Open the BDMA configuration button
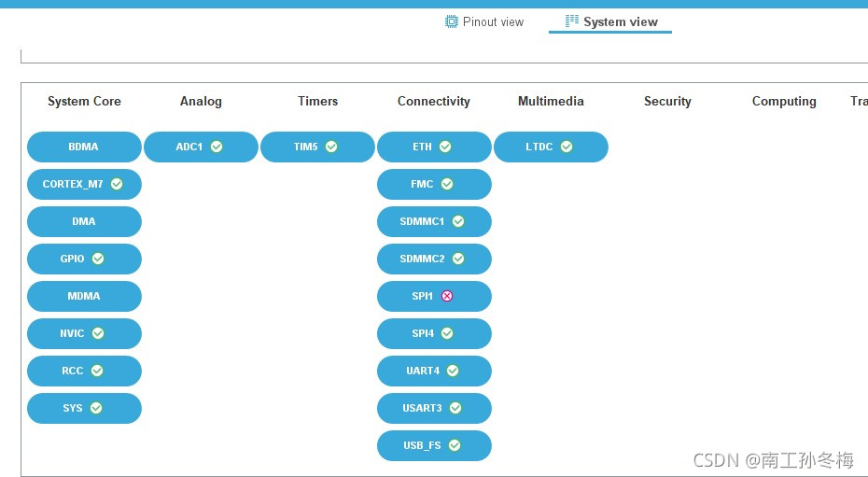Screen dimensions: 868x477 point(84,147)
